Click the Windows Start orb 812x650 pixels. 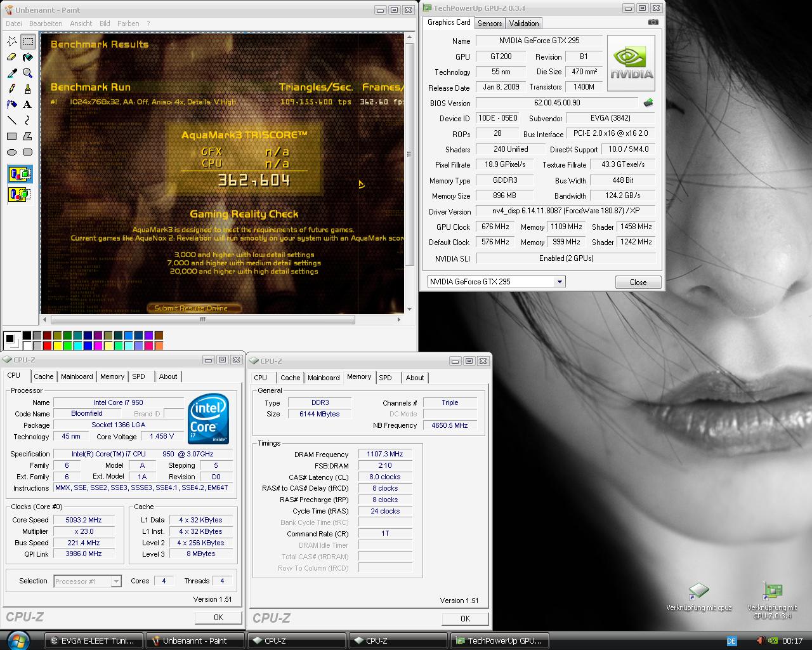tap(17, 640)
